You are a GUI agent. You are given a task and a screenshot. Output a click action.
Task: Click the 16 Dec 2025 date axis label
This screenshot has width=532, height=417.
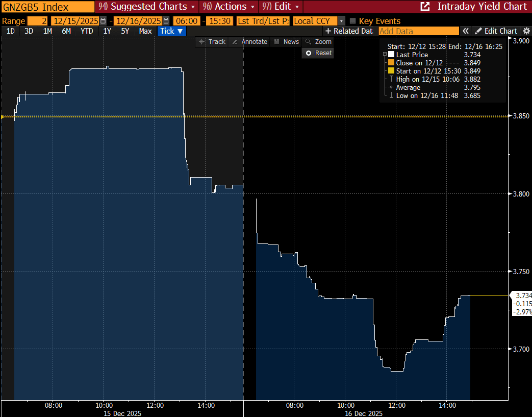pyautogui.click(x=363, y=413)
